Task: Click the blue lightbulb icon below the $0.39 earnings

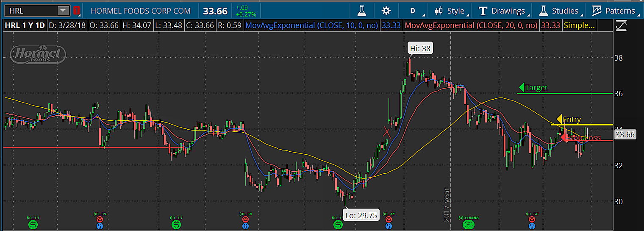Action: (100, 226)
